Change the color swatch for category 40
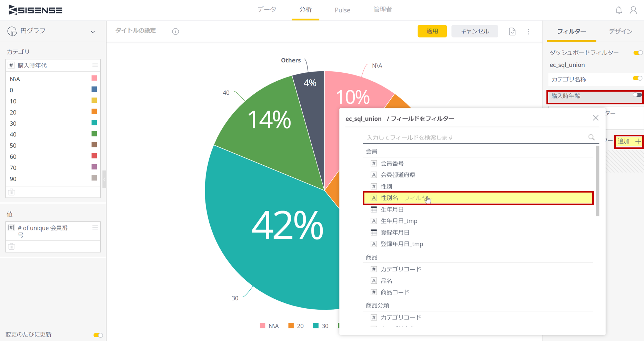 (x=94, y=134)
